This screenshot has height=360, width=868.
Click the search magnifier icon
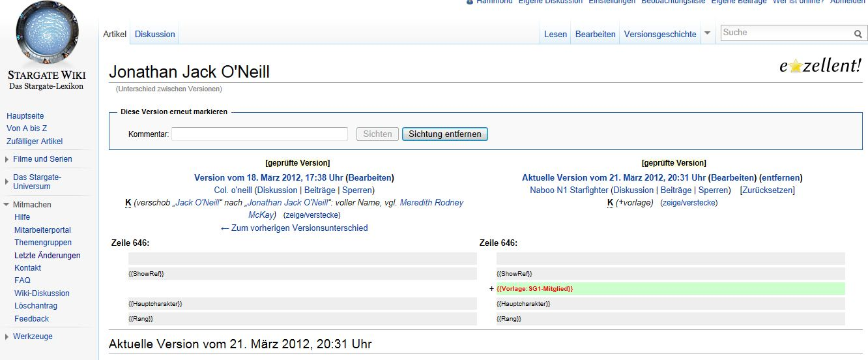point(858,34)
